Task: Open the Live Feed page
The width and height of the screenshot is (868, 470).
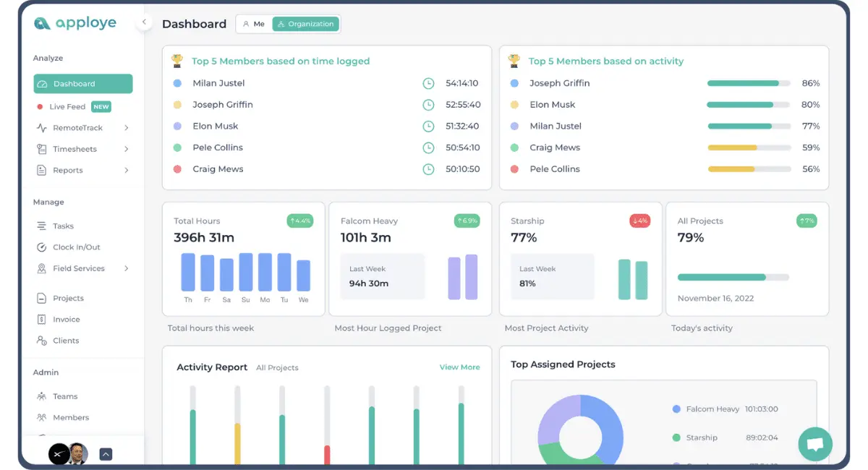Action: pyautogui.click(x=67, y=107)
